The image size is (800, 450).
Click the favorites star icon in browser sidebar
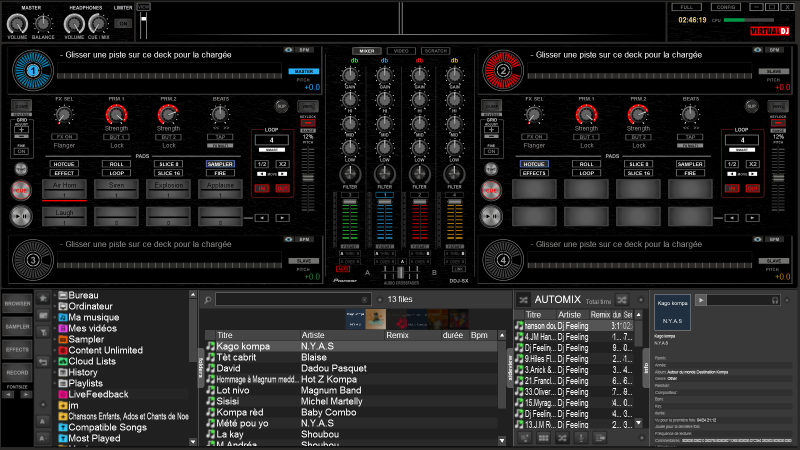(43, 298)
